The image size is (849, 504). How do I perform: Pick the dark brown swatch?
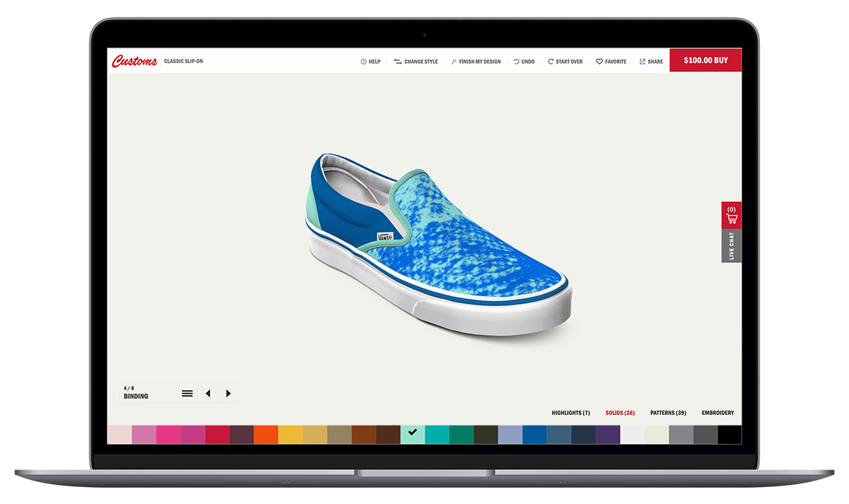[x=388, y=434]
